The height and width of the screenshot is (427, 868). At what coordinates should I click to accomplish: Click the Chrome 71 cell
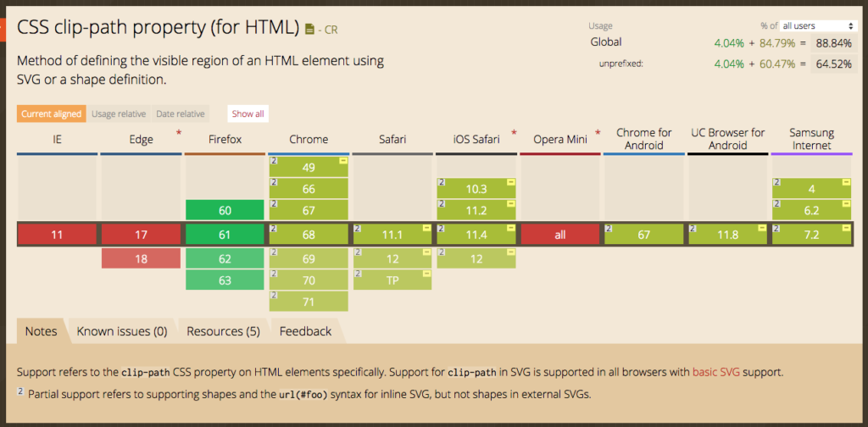tap(309, 302)
